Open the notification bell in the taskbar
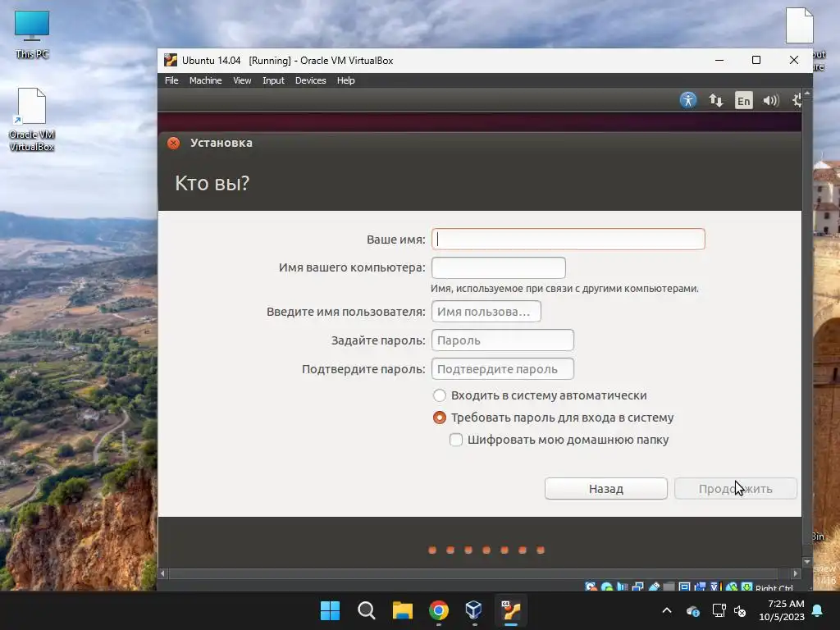 [818, 610]
